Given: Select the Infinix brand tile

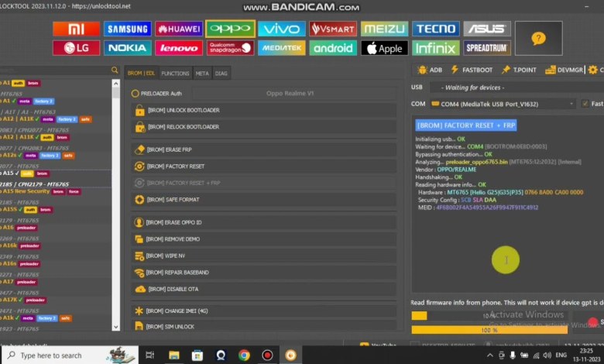Looking at the screenshot, I should 436,48.
